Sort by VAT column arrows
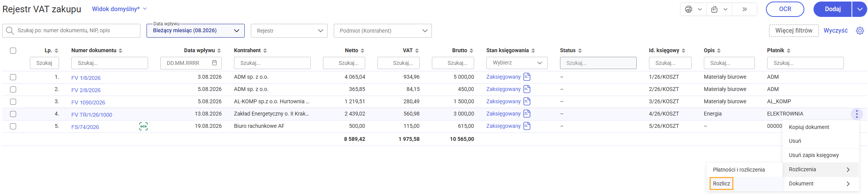The width and height of the screenshot is (868, 195). pos(417,51)
